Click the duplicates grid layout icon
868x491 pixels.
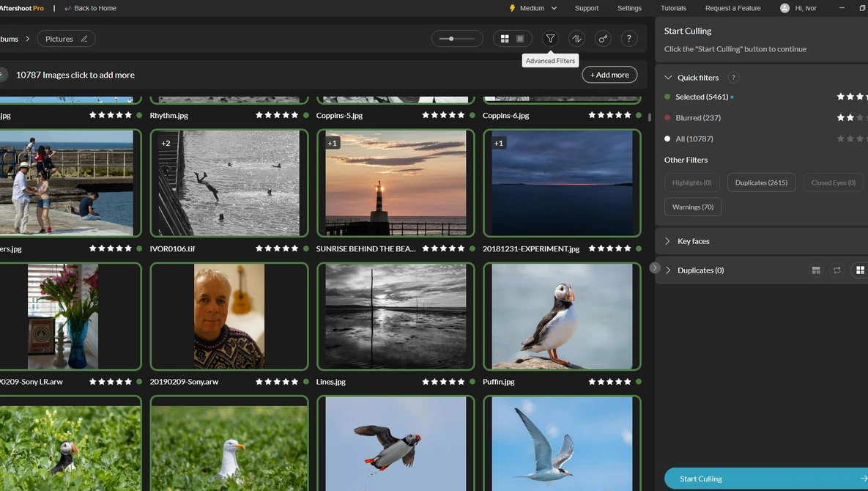point(860,270)
